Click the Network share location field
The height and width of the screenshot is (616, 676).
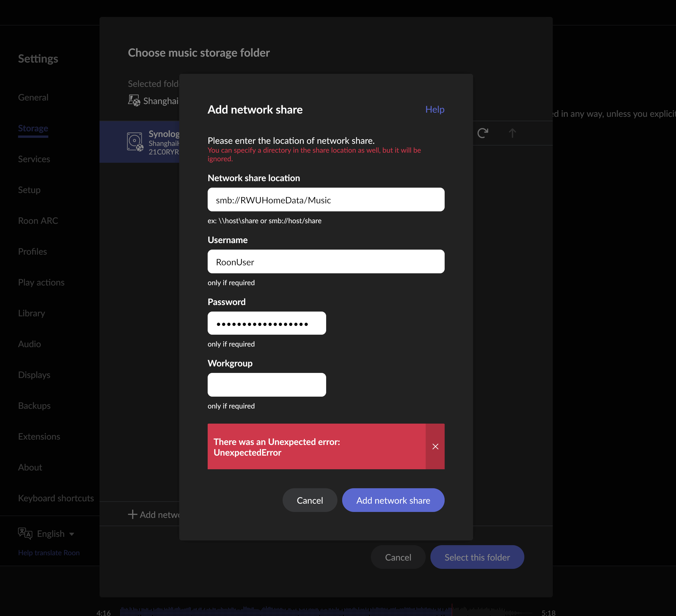pos(326,200)
